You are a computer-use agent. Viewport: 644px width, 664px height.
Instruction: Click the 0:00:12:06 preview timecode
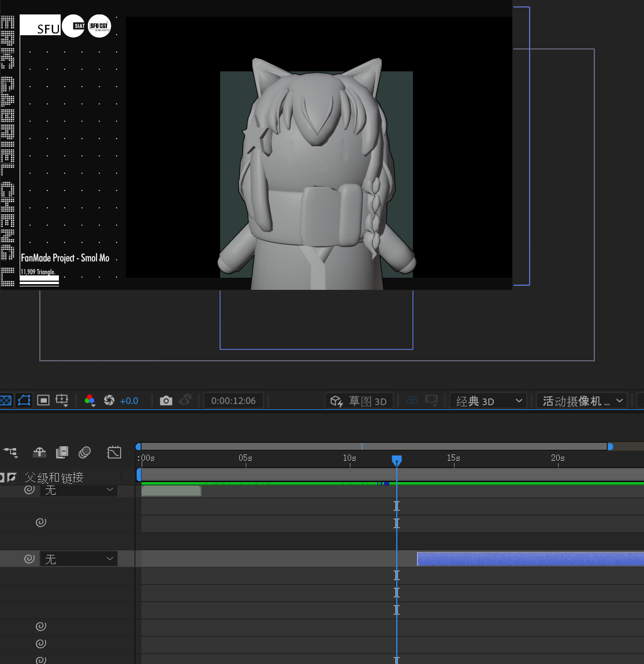(233, 401)
